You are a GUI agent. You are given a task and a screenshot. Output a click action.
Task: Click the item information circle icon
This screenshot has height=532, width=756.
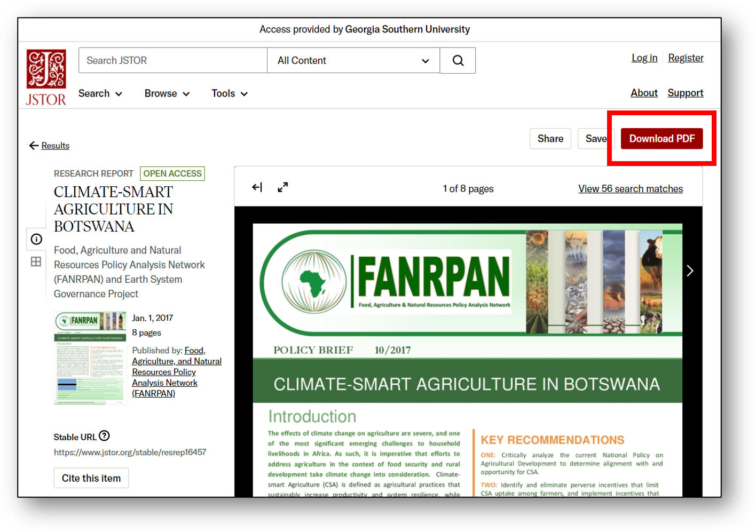click(x=36, y=239)
